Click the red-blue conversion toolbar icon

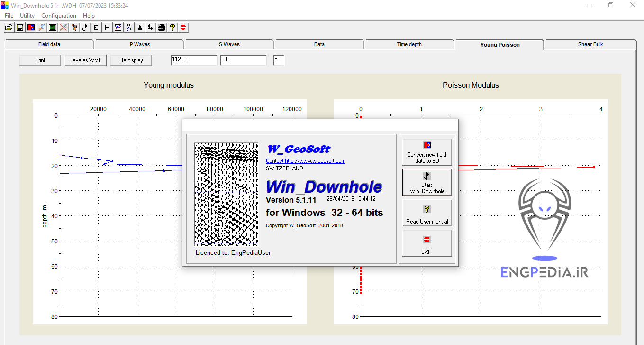coord(30,27)
